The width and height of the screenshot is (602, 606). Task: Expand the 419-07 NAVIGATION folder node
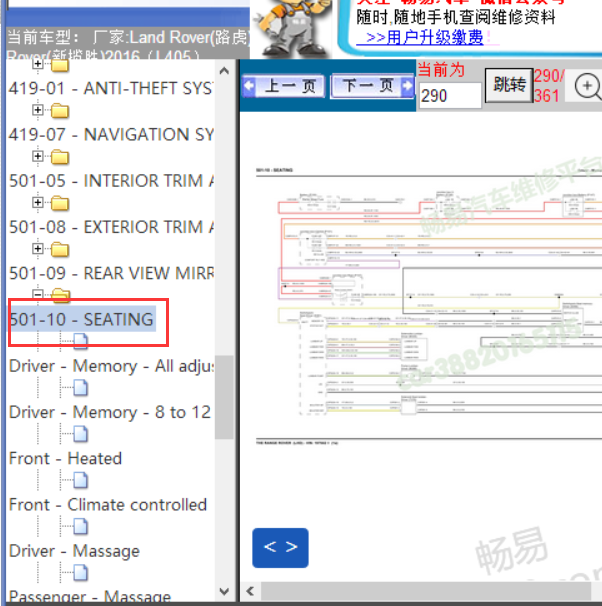click(38, 156)
